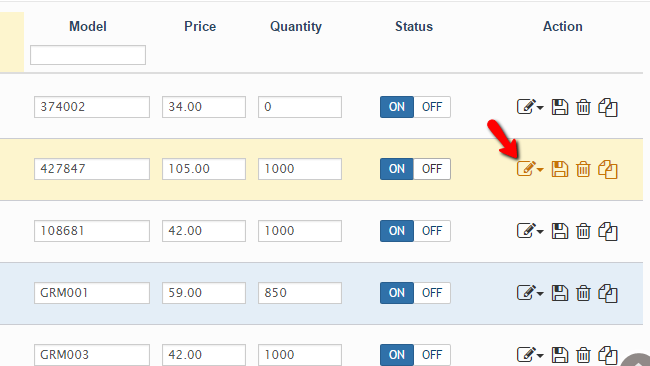Screen dimensions: 650x366
Task: Click trash icon for model GRM003
Action: pyautogui.click(x=583, y=355)
